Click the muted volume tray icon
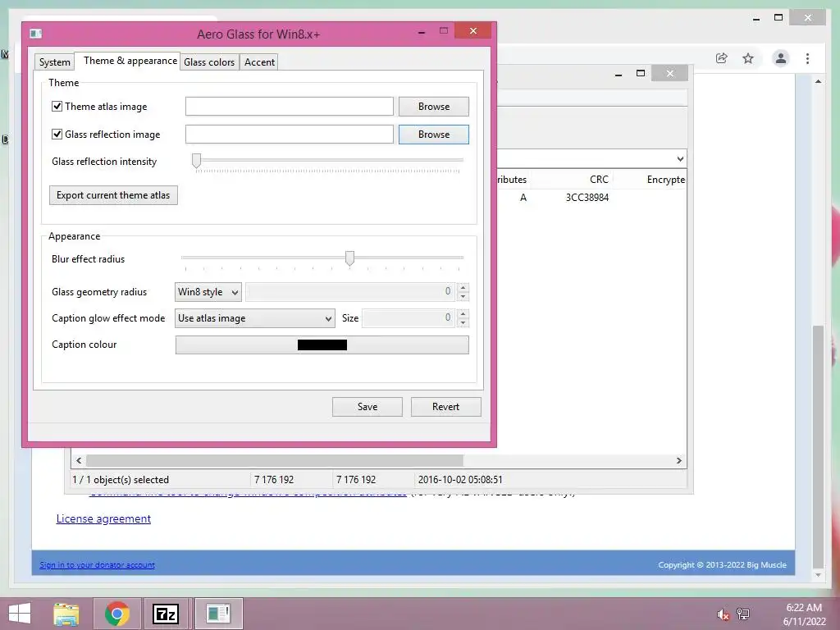 (x=723, y=614)
